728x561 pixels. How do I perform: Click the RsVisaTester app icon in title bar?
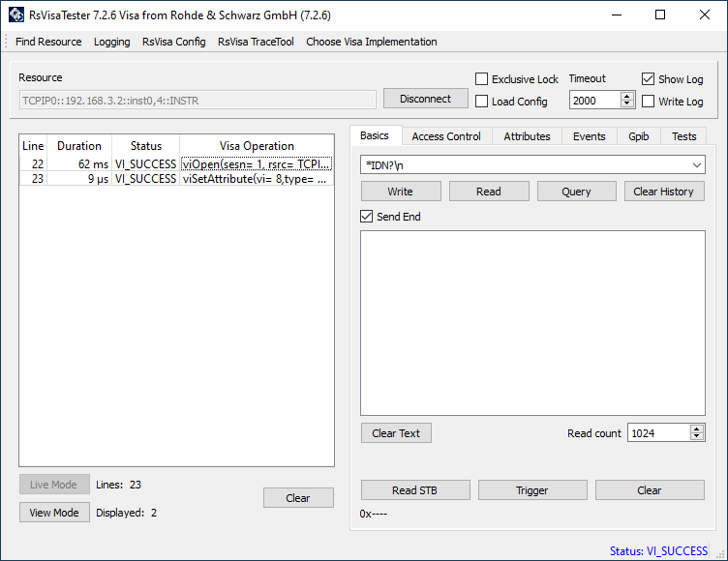point(15,15)
